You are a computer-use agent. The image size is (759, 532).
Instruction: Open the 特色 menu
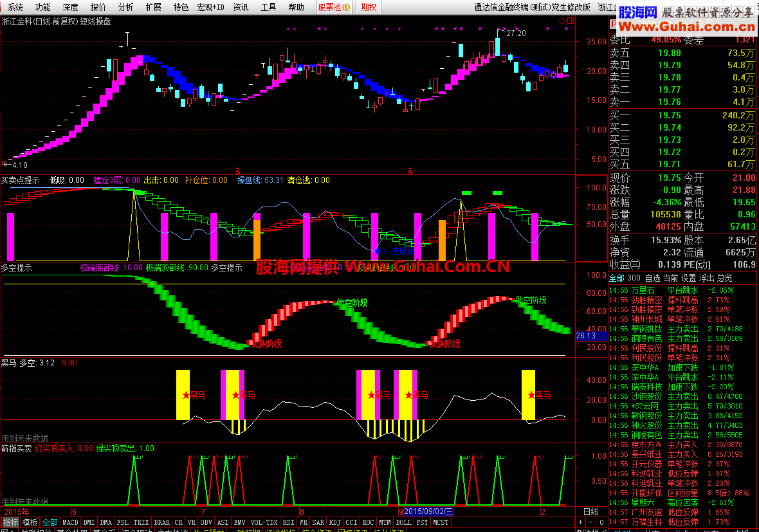(x=181, y=7)
